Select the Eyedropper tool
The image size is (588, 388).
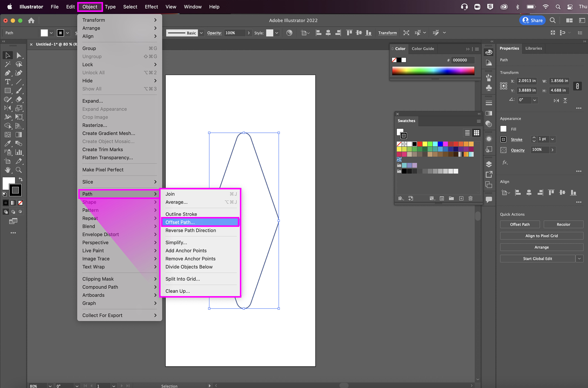[x=7, y=143]
